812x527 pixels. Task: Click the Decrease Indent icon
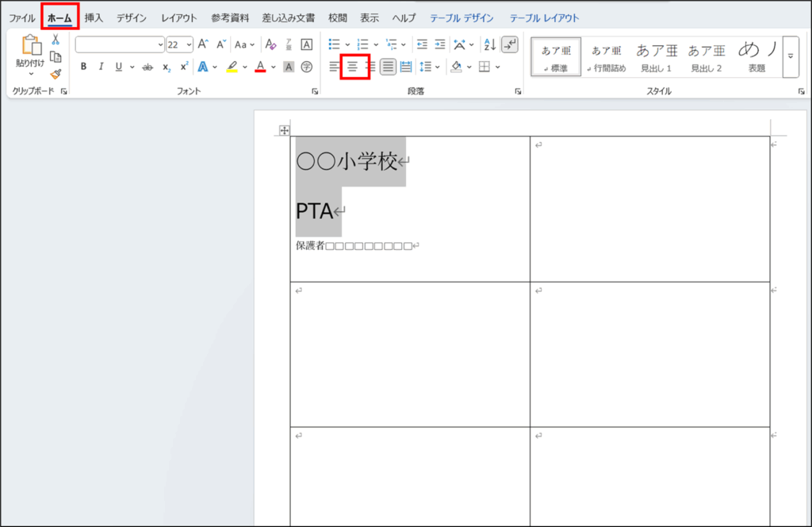pyautogui.click(x=422, y=44)
